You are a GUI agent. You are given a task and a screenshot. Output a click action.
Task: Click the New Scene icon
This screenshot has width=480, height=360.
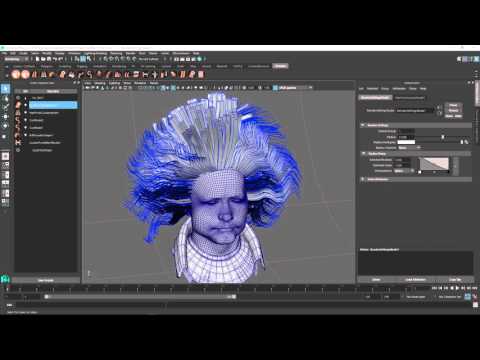[37, 59]
